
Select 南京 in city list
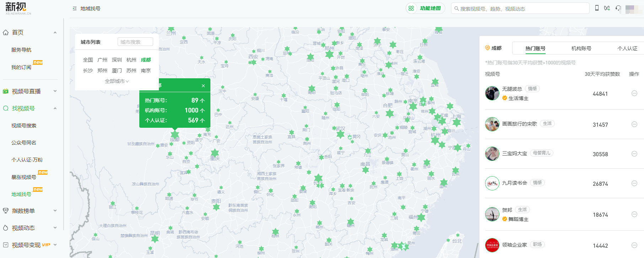(146, 70)
